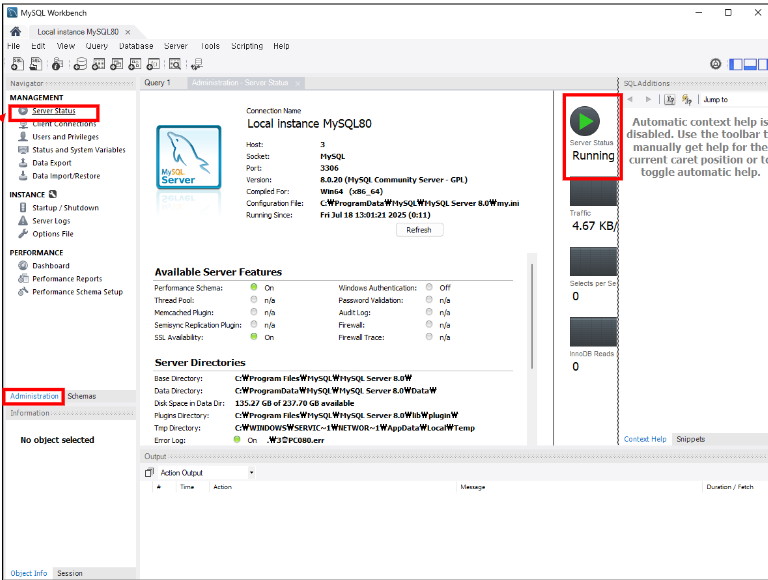Open the Performance Dashboard
768x580 pixels.
[50, 266]
